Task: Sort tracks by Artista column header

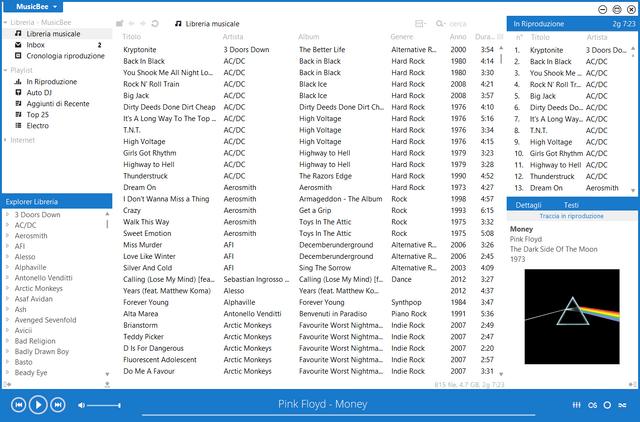Action: (233, 37)
